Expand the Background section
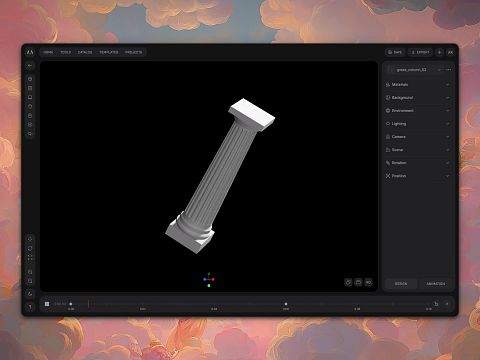The image size is (480, 360). (x=418, y=98)
